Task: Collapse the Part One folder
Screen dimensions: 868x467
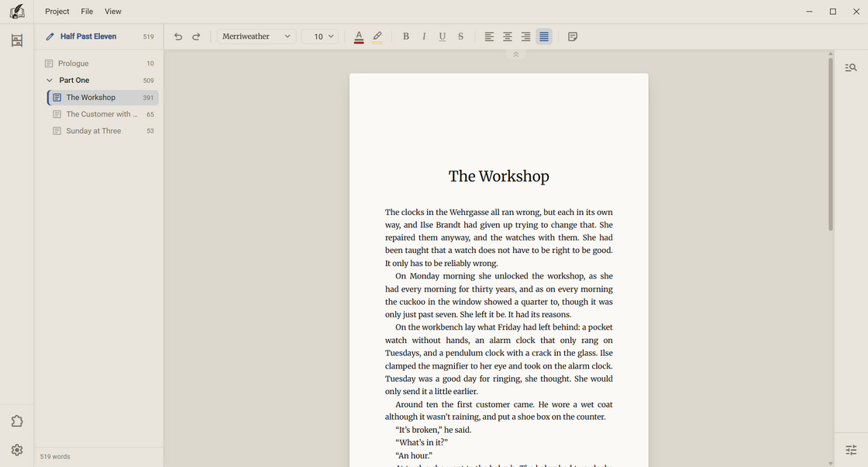Action: pos(50,81)
